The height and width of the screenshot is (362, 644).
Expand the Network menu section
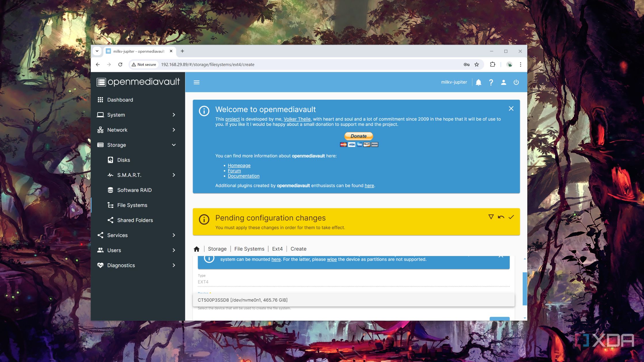(138, 130)
